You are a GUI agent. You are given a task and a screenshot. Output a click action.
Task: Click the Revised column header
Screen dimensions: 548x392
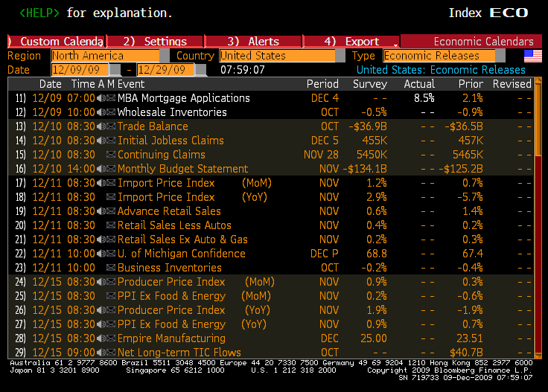pyautogui.click(x=512, y=84)
